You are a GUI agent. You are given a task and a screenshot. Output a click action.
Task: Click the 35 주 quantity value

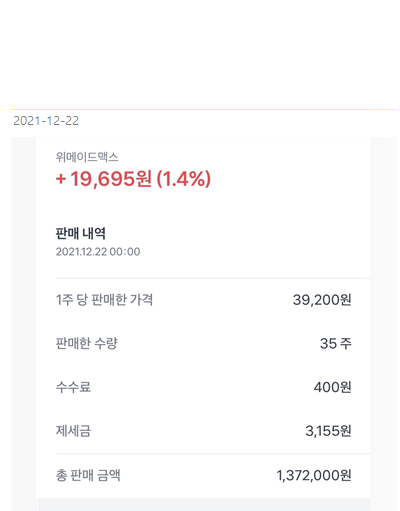pyautogui.click(x=336, y=344)
